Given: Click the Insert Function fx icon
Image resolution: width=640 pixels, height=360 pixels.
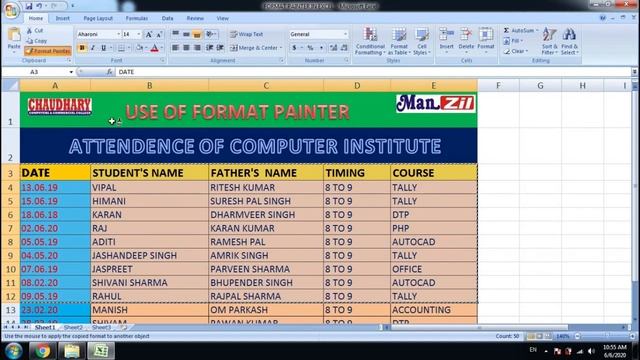Looking at the screenshot, I should 109,72.
